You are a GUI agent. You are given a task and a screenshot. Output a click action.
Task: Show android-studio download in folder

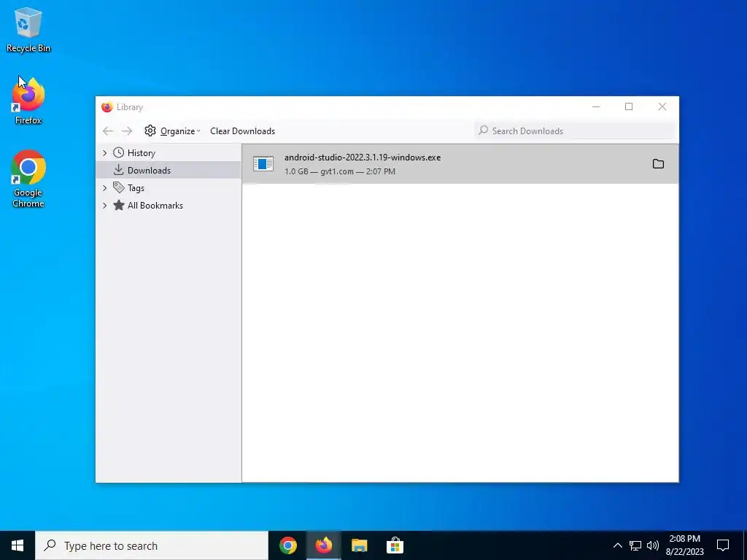pos(658,164)
